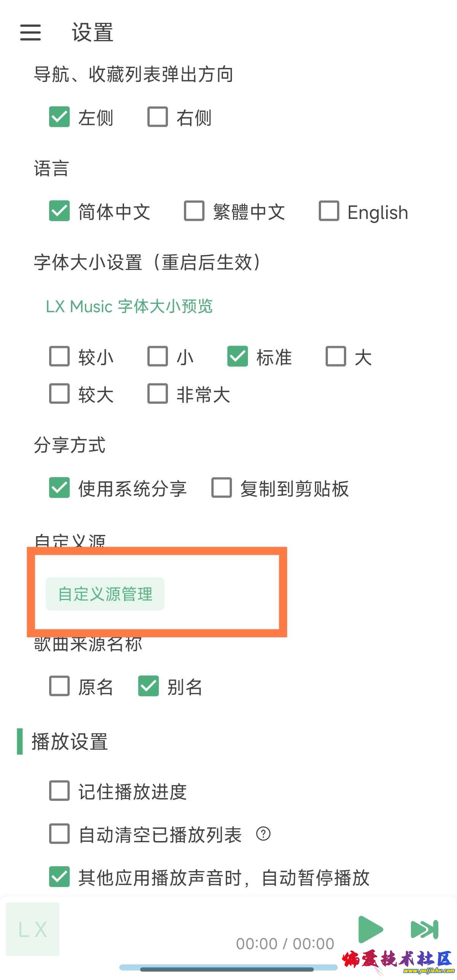Open the hamburger navigation menu
Screen dimensions: 457x980
[30, 32]
